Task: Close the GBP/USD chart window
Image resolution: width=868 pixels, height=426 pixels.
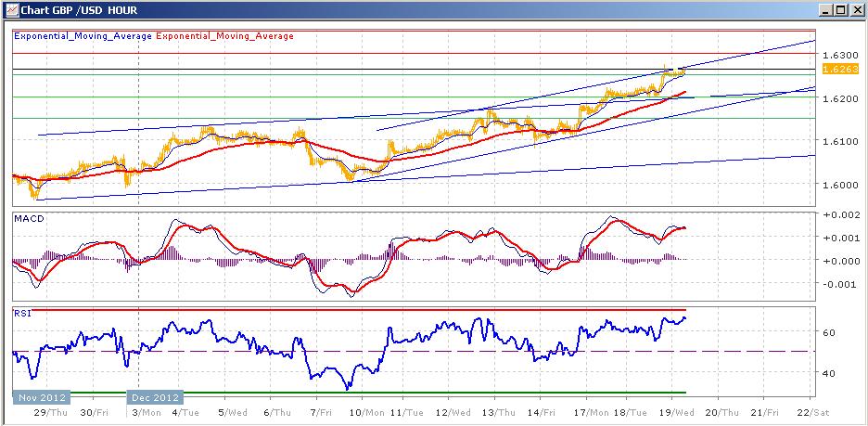Action: click(x=856, y=10)
